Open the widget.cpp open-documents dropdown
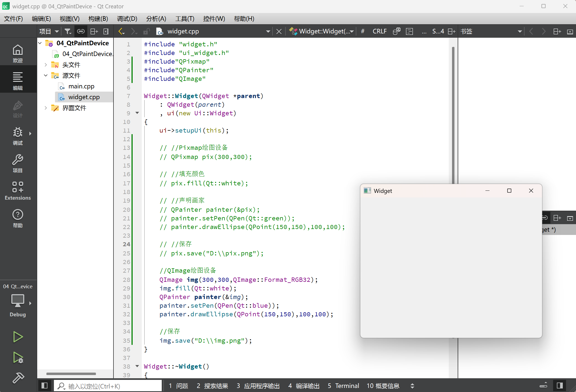This screenshot has width=576, height=392. point(268,32)
